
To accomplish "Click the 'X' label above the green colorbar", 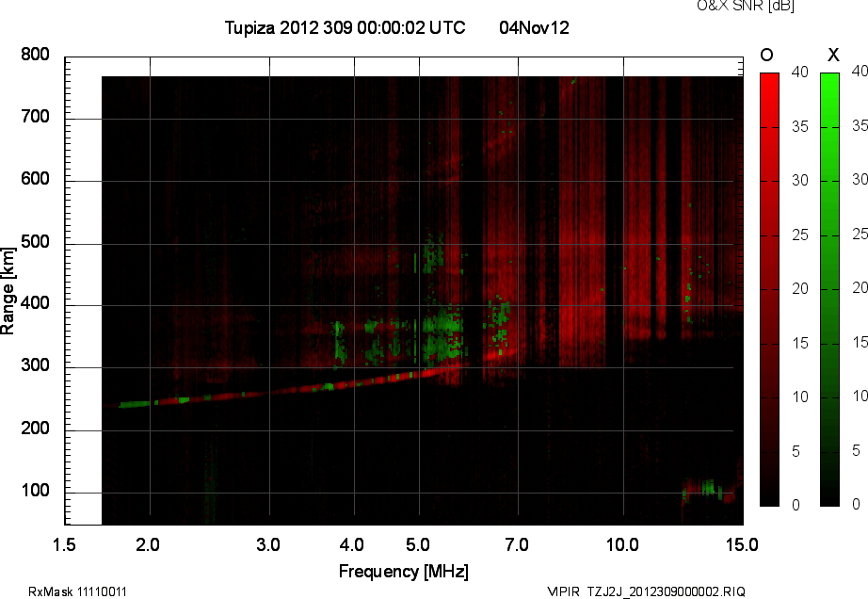I will tap(833, 55).
